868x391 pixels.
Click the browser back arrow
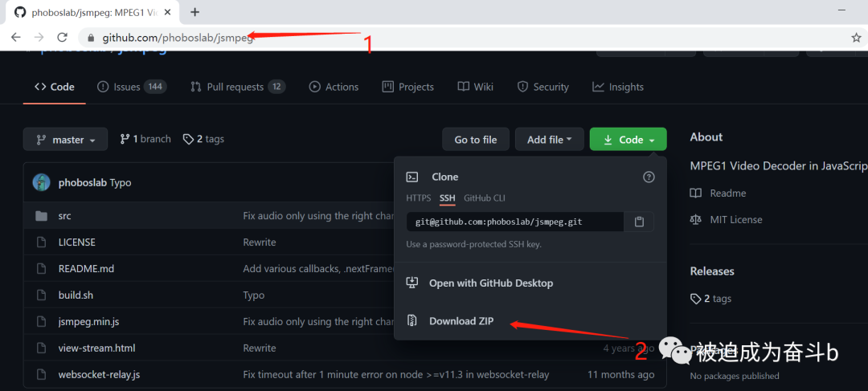pyautogui.click(x=15, y=37)
